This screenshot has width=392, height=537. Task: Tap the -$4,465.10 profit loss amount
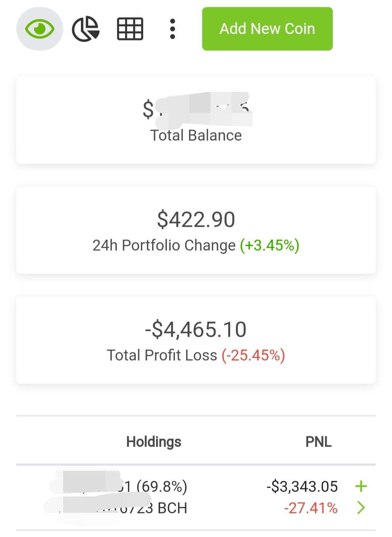pos(196,329)
